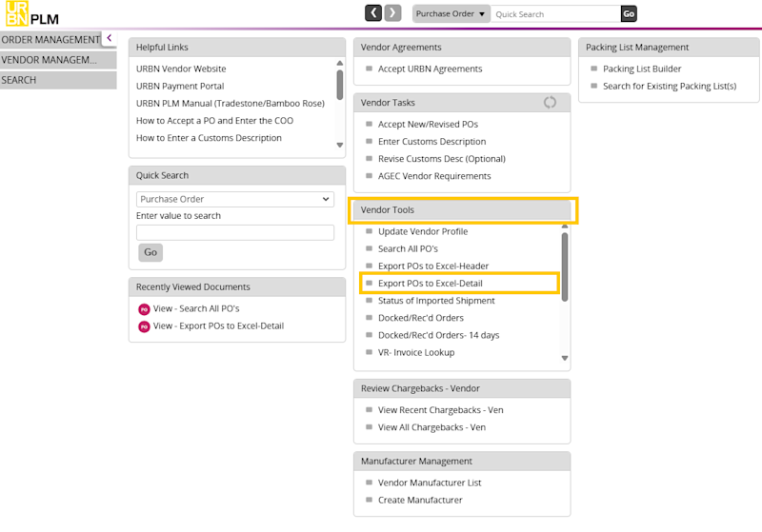Open recent View - Search All PO's
This screenshot has height=532, width=762.
coord(196,308)
